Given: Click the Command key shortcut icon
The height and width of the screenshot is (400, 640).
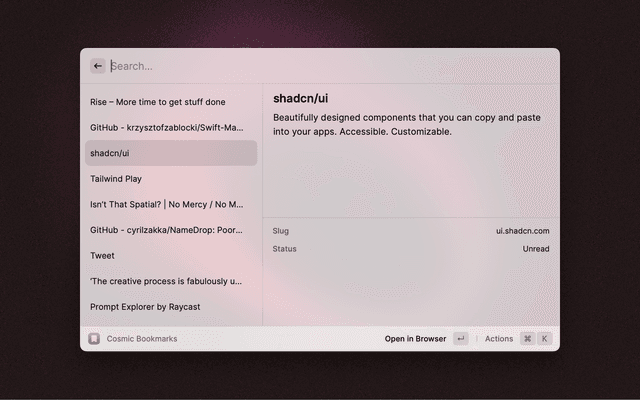Looking at the screenshot, I should [x=527, y=339].
